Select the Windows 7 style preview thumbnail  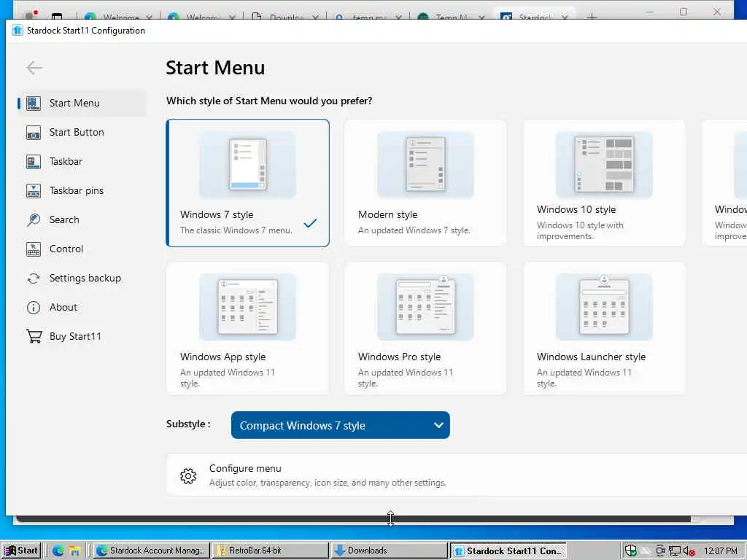pyautogui.click(x=248, y=165)
